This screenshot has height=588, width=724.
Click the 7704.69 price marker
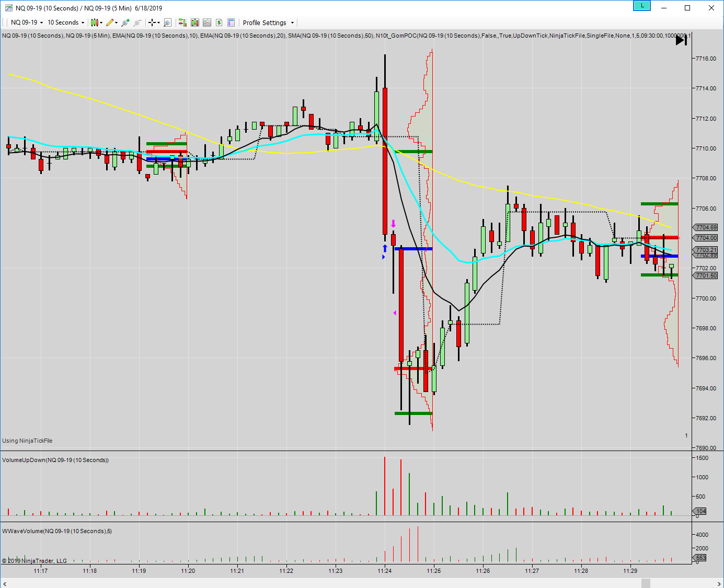click(706, 227)
